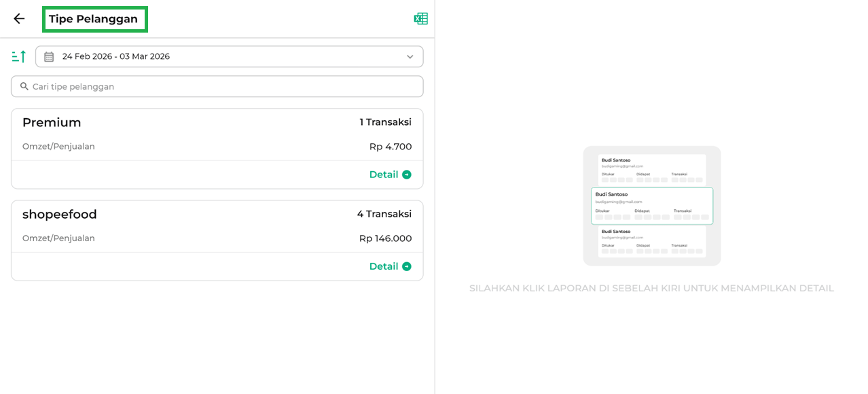Click the arrow icon beside Premium Detail
Screen dimensions: 868x394
coord(407,175)
